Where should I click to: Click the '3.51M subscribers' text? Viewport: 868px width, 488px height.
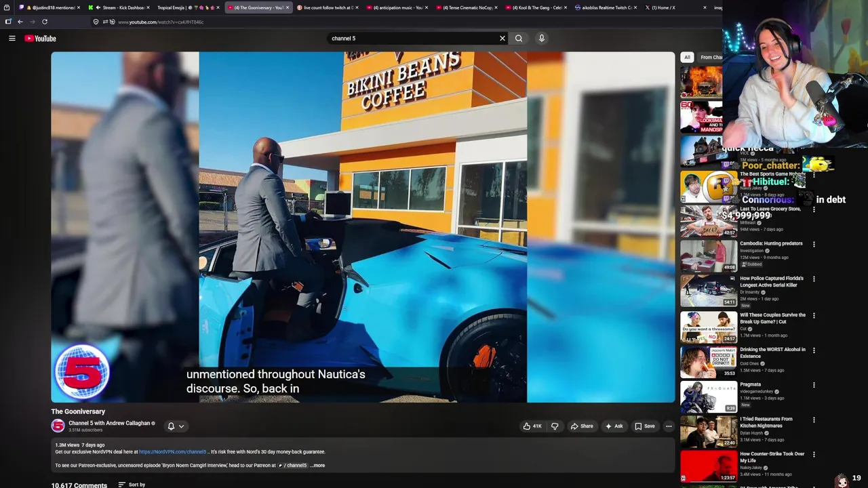[85, 430]
